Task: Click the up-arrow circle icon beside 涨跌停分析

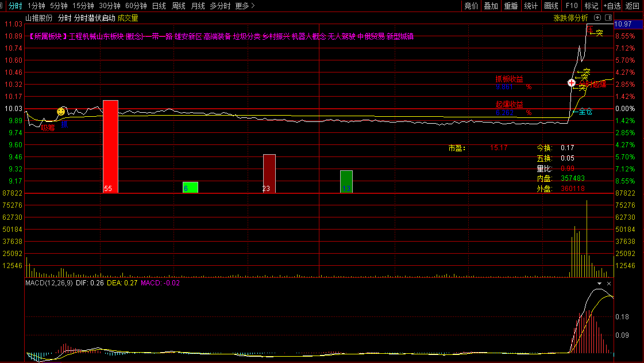Action: (597, 18)
